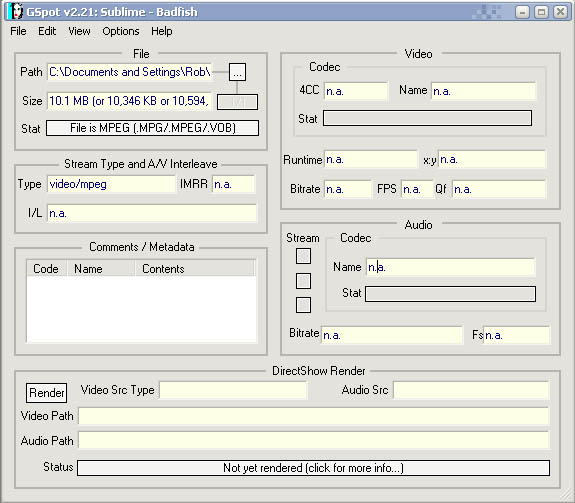Open the Edit menu
Viewport: 575px width, 503px height.
(x=47, y=31)
